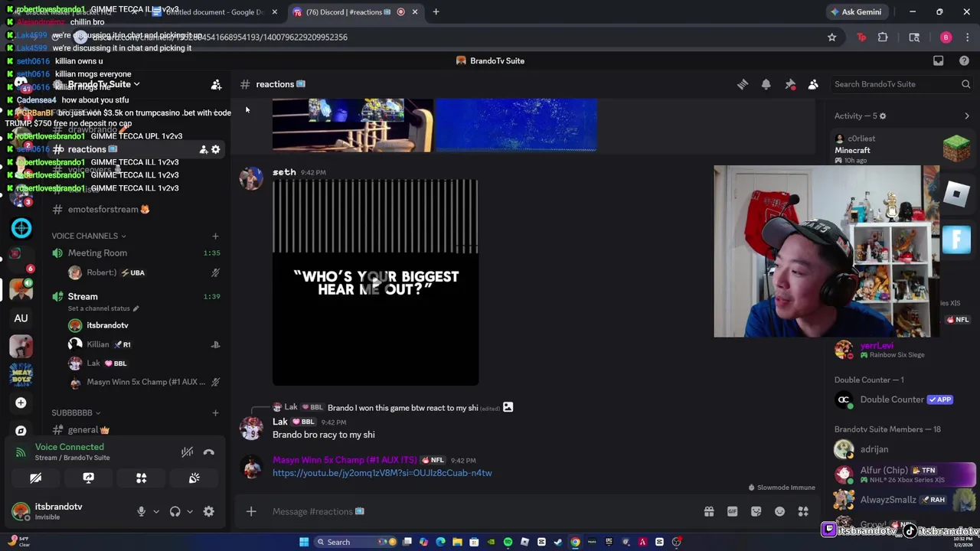Collapse the SUBBBBBB category
Image resolution: width=980 pixels, height=551 pixels.
click(x=76, y=413)
